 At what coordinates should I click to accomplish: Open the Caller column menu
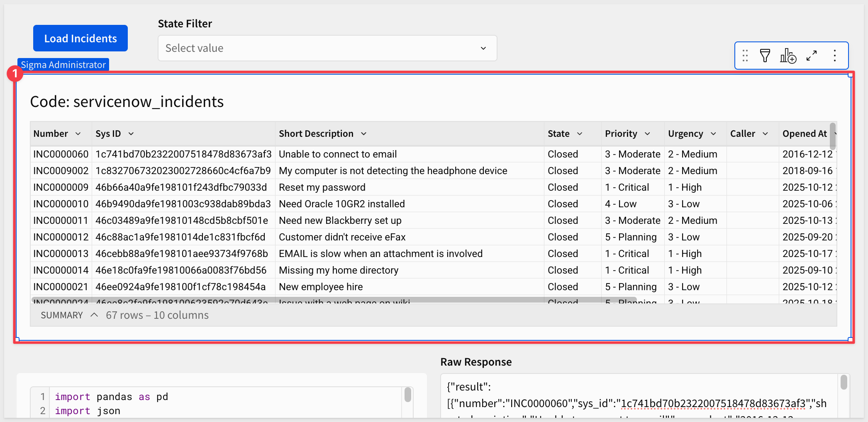click(766, 133)
